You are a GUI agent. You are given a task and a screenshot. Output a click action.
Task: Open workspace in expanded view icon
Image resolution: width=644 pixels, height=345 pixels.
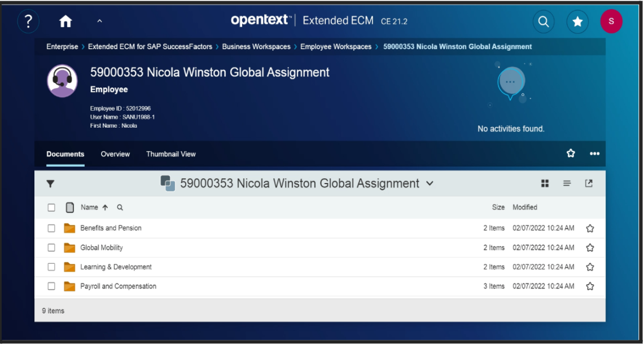point(589,184)
